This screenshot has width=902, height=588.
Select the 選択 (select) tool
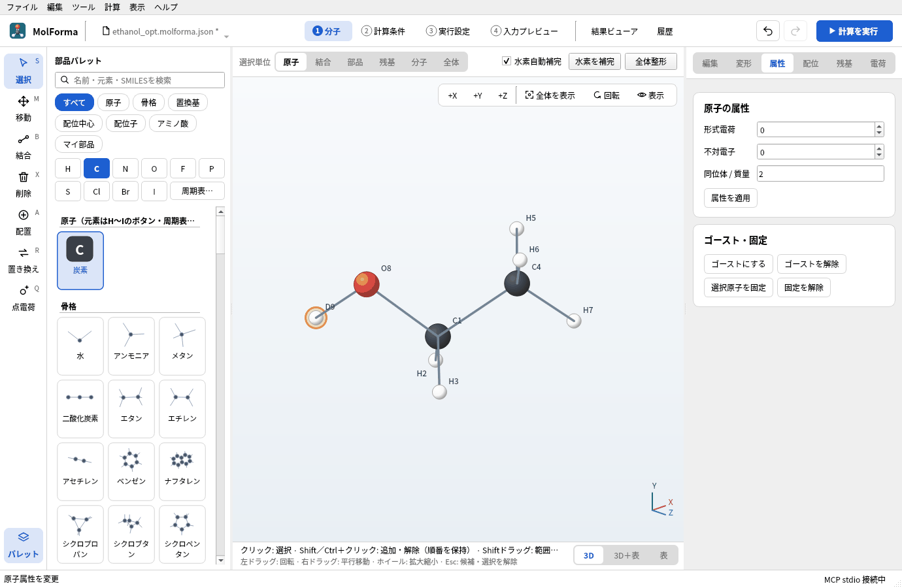tap(24, 71)
